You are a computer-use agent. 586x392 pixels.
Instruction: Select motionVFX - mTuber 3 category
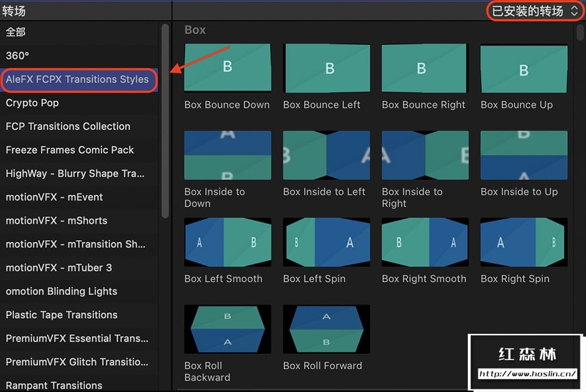click(79, 268)
